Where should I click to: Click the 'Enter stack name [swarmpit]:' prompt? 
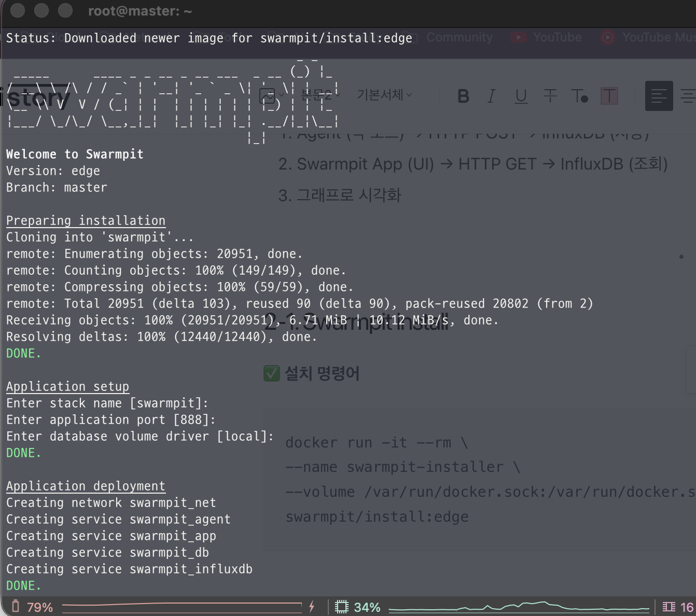[x=107, y=403]
